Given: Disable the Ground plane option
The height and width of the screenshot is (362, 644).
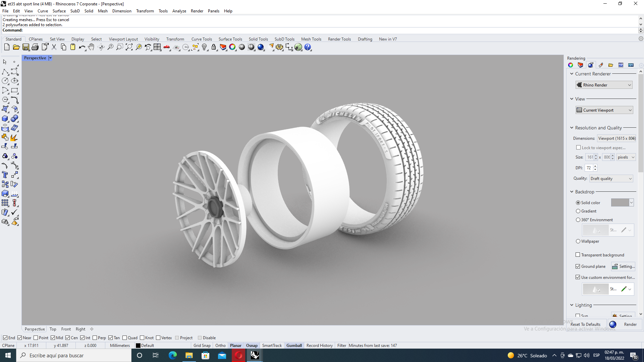Looking at the screenshot, I should 578,266.
